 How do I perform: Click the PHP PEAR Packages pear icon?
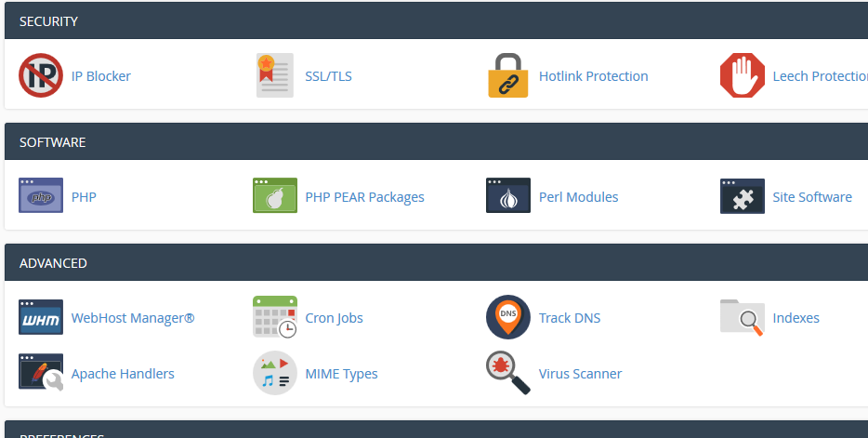pyautogui.click(x=274, y=195)
